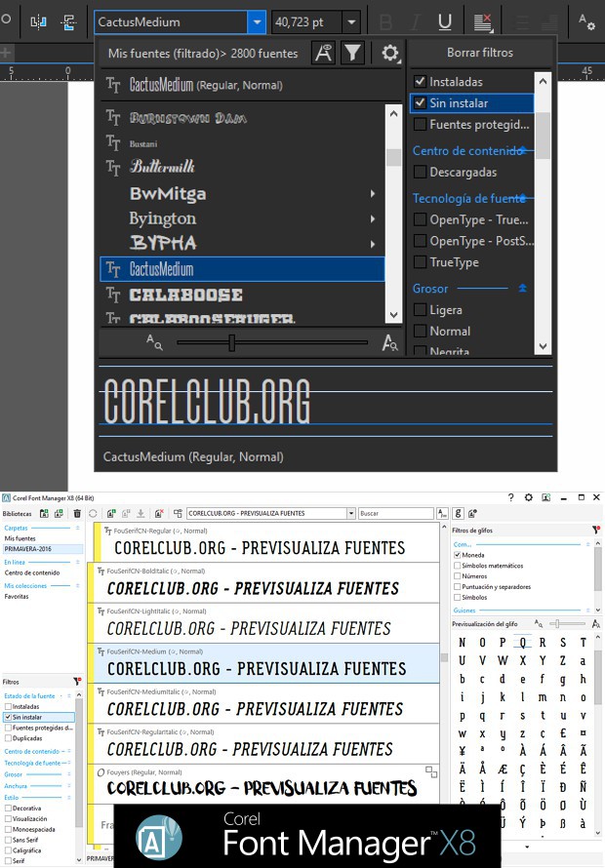Screen dimensions: 605x868
Task: Select PRIMAVERA-2016 folder in Font Manager
Action: [42, 548]
